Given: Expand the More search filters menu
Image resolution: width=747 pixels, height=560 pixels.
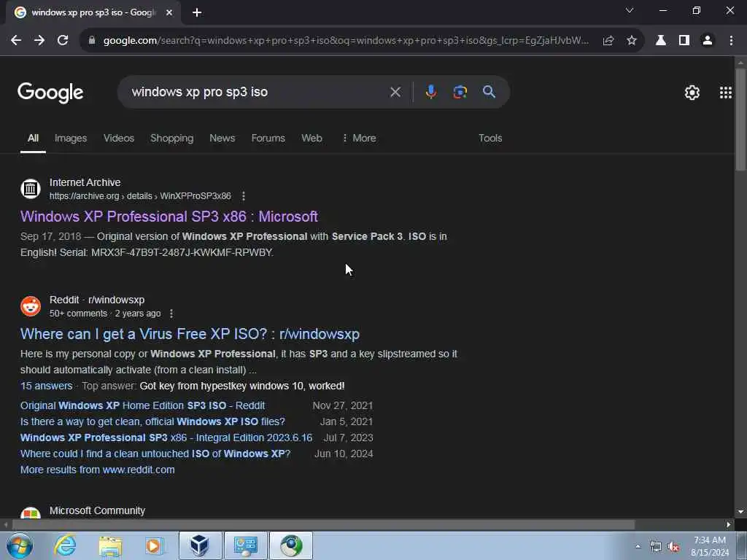Looking at the screenshot, I should coord(359,138).
